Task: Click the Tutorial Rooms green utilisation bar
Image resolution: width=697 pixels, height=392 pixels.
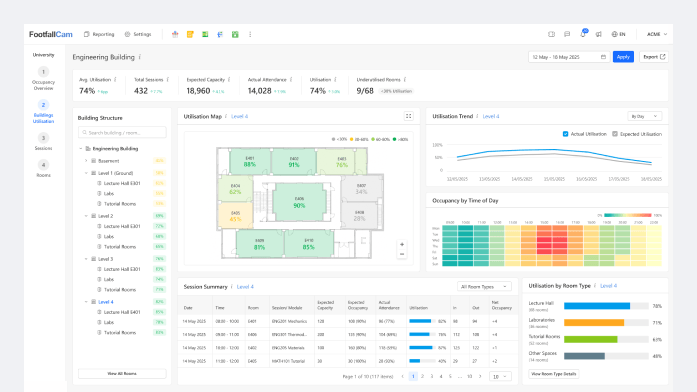Action: pos(591,339)
